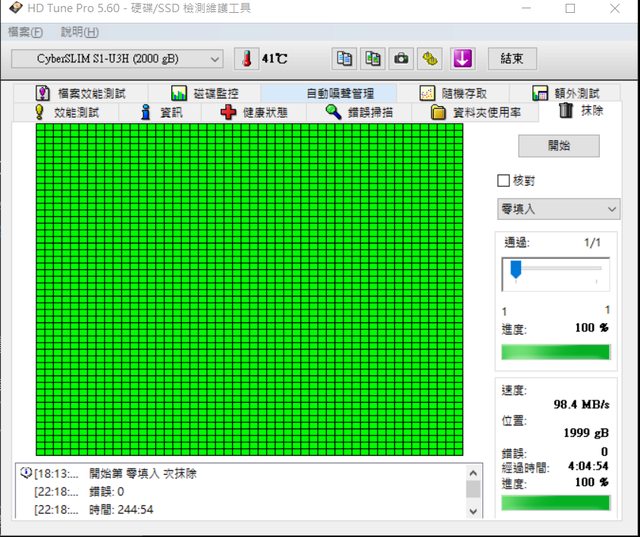
Task: Open the CyberSLIM S1-U3H drive dropdown
Action: [x=117, y=58]
